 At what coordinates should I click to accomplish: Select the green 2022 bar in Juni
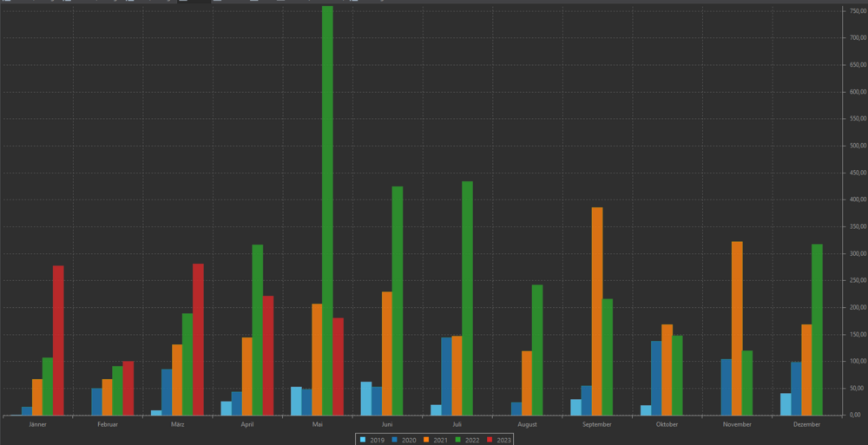[x=398, y=300]
